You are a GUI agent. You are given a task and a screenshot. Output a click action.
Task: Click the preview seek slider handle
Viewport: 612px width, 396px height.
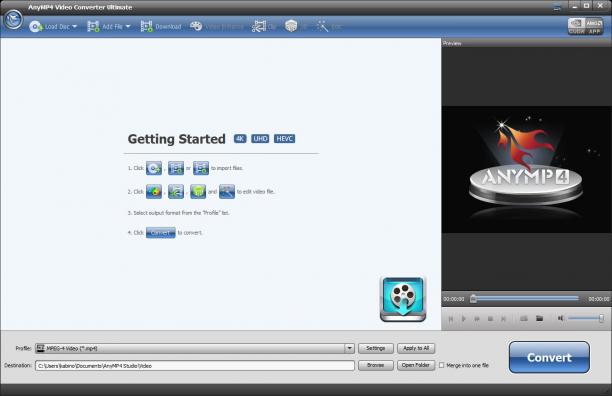(473, 299)
